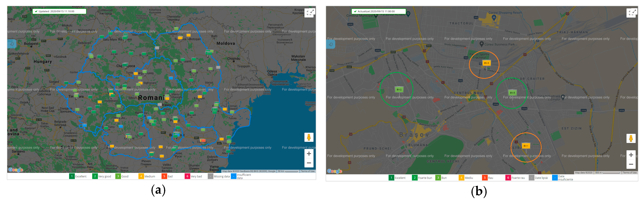Image resolution: width=644 pixels, height=203 pixels.
Task: Open Terms of Use on left map
Action: click(x=307, y=171)
